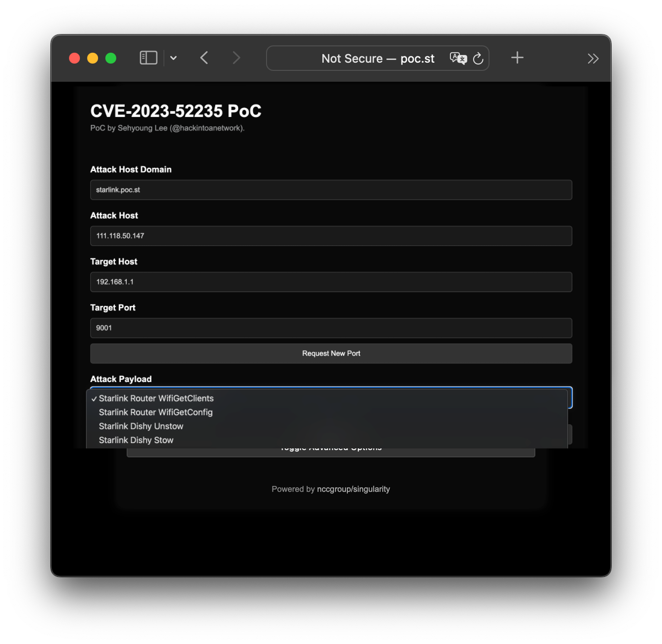
Task: Go back with the back arrow
Action: coord(204,58)
